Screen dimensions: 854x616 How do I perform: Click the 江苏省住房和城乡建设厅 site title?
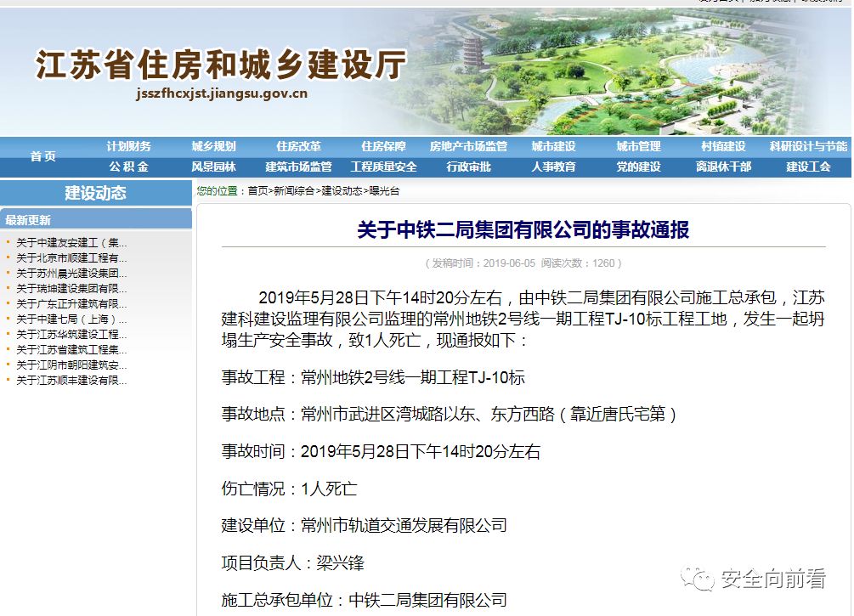point(221,65)
